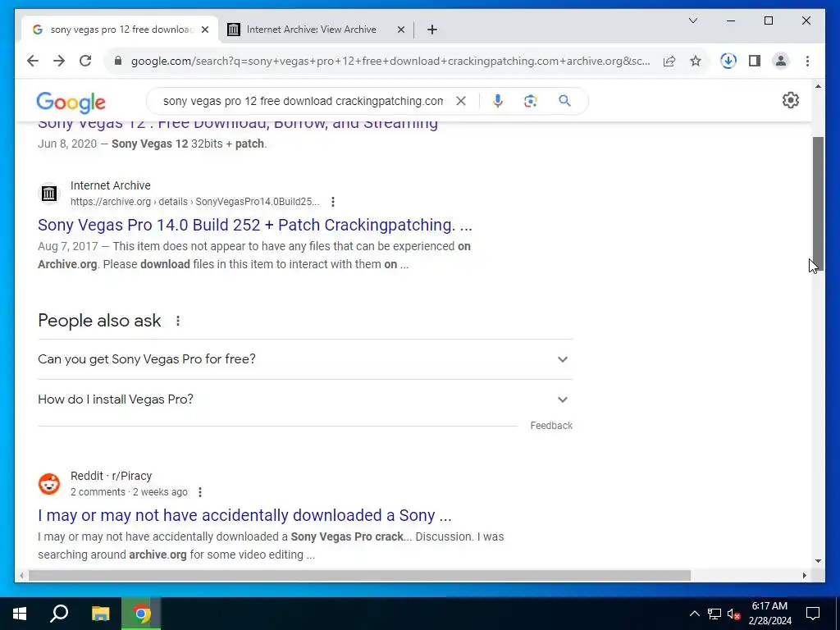
Task: Close the sony vegas pro search tab
Action: pyautogui.click(x=204, y=30)
